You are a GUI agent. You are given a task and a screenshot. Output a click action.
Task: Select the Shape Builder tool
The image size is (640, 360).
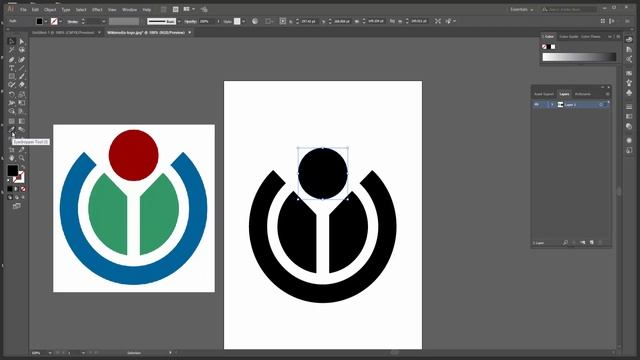(11, 111)
